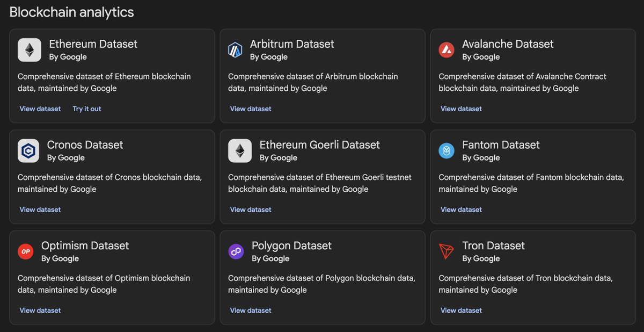Select the Ethereum Dataset title

[93, 44]
